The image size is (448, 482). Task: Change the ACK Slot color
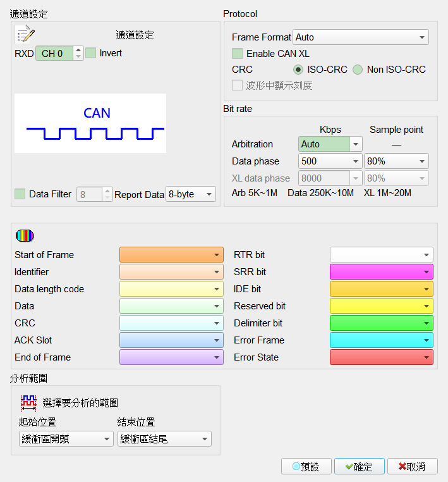[171, 340]
